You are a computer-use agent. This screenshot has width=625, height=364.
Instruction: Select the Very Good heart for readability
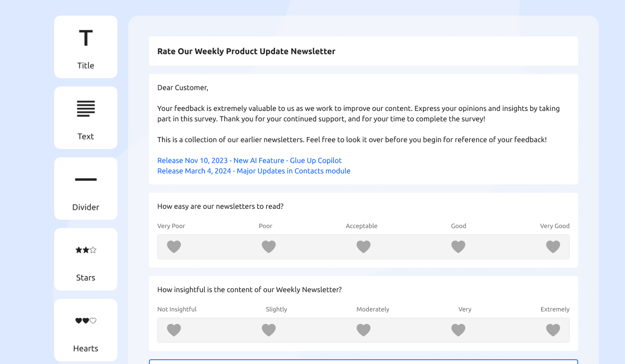click(x=553, y=246)
